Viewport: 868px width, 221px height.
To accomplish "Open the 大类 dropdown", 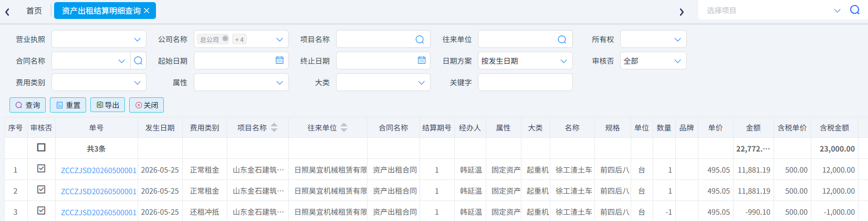I will tap(383, 83).
